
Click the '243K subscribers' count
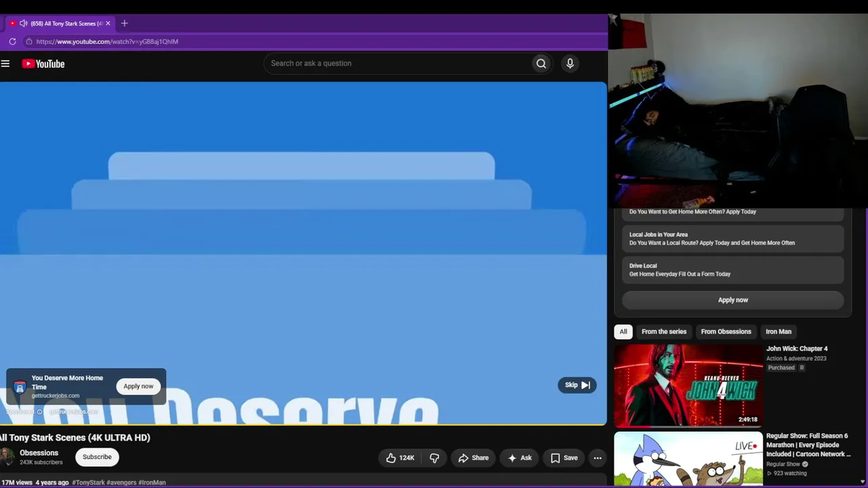[x=41, y=463]
